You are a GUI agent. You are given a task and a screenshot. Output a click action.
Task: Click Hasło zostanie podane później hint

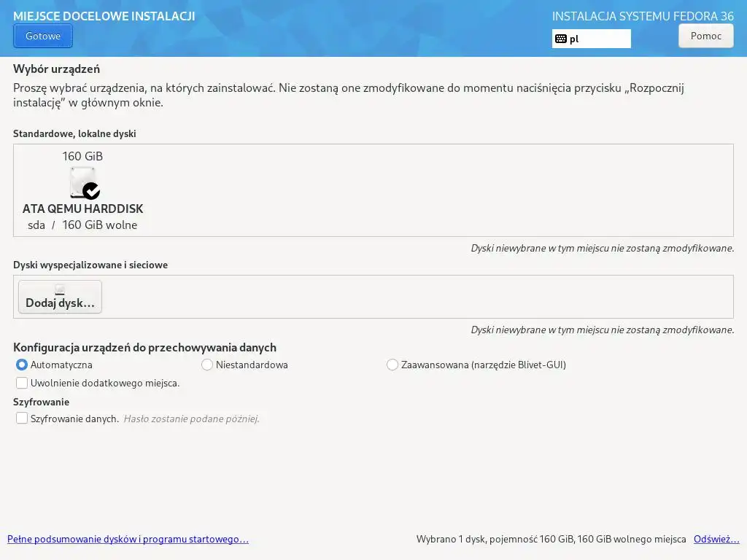[192, 419]
